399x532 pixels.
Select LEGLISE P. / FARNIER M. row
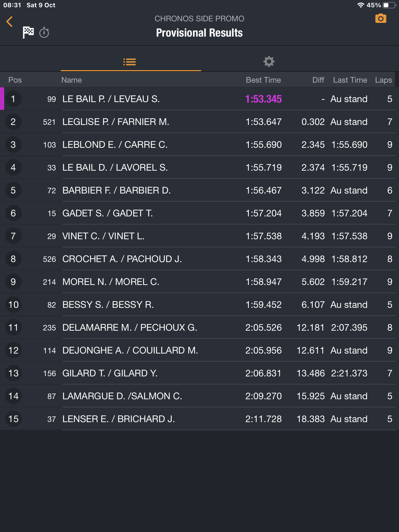[x=116, y=122]
